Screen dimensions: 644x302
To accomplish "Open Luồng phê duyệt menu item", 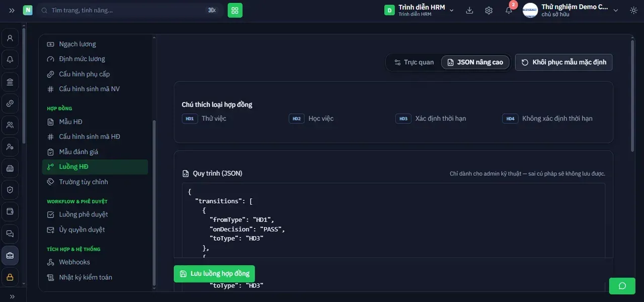I will coord(95,215).
